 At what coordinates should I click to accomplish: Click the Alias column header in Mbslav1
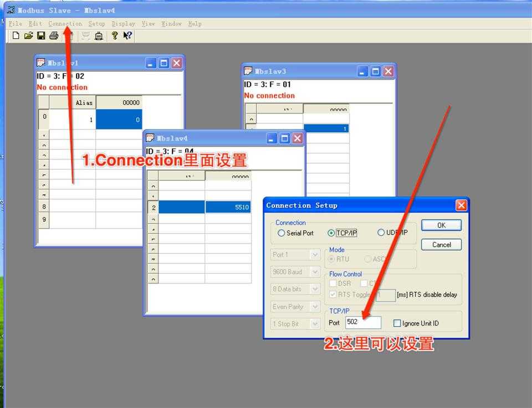point(73,102)
